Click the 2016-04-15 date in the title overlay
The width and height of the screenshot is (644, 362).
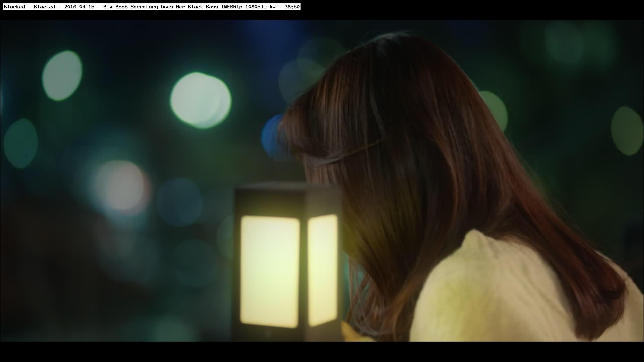[79, 7]
